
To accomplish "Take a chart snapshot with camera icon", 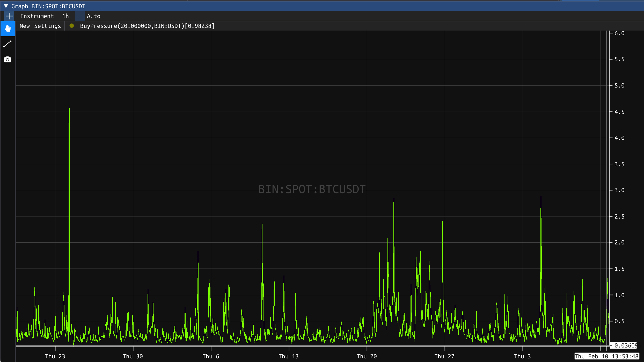I will click(x=8, y=60).
